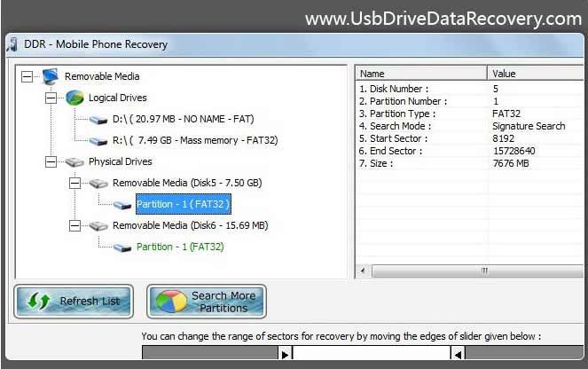The width and height of the screenshot is (588, 369).
Task: Click the partition number value 1
Action: tap(496, 101)
